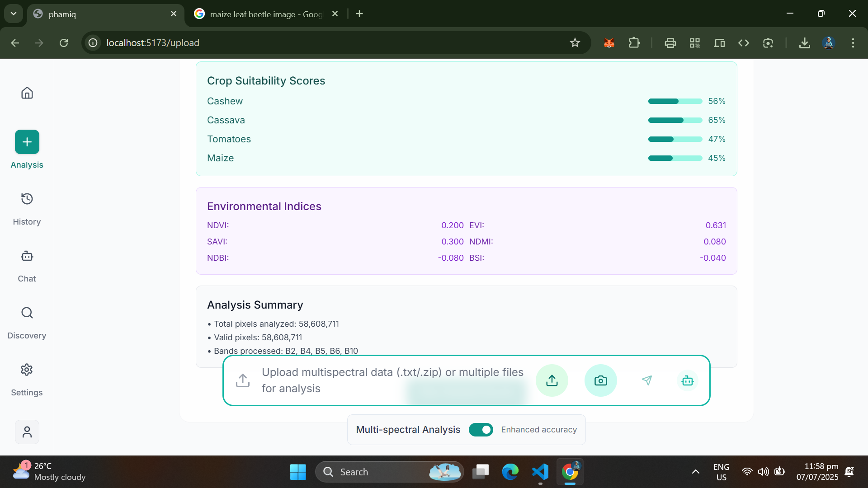This screenshot has width=868, height=488.
Task: Open user profile icon in sidebar
Action: pos(27,432)
